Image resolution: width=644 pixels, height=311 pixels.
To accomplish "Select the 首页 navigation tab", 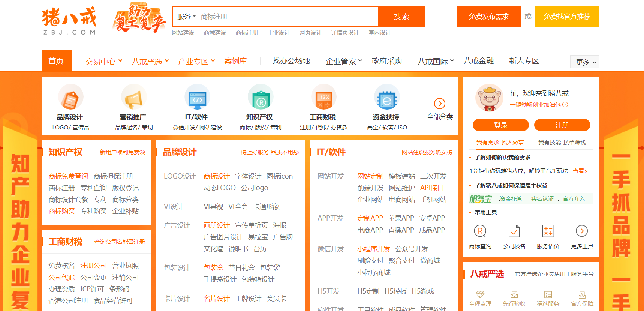I will [x=56, y=61].
